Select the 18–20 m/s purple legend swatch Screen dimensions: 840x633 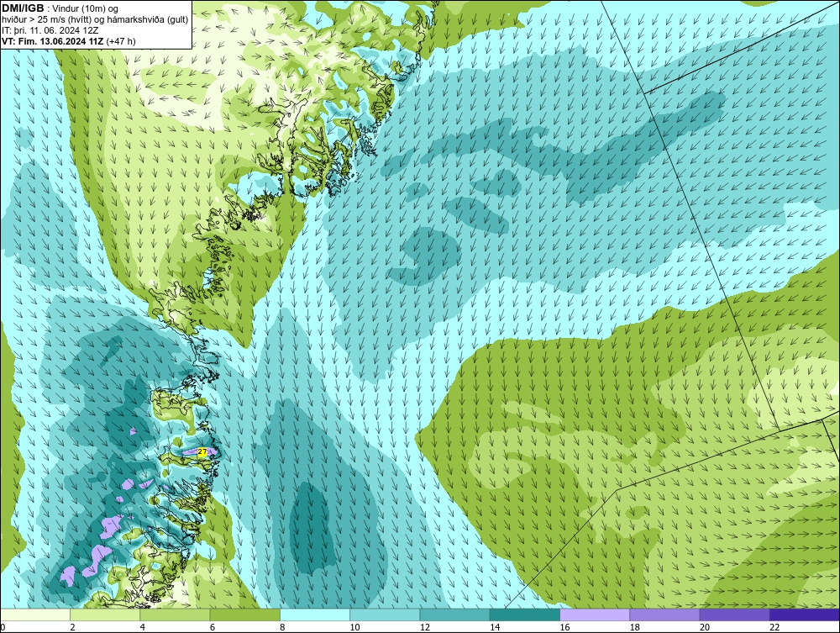(x=664, y=615)
